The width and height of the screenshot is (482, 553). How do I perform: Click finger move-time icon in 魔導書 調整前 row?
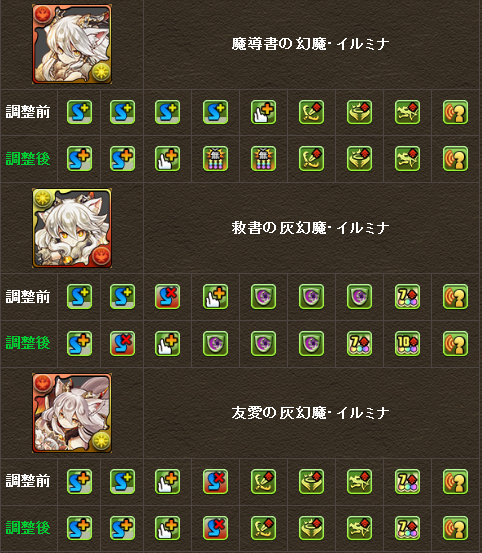point(263,112)
